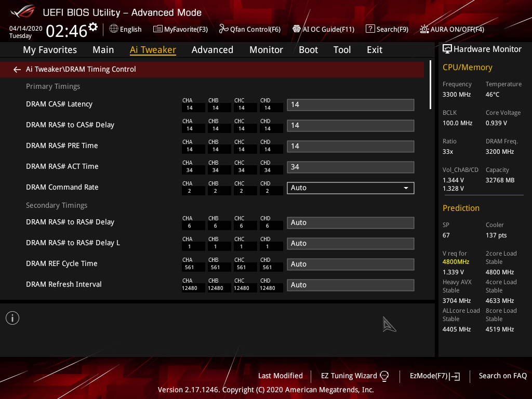Click the 4800MHz prediction value

coord(456,262)
